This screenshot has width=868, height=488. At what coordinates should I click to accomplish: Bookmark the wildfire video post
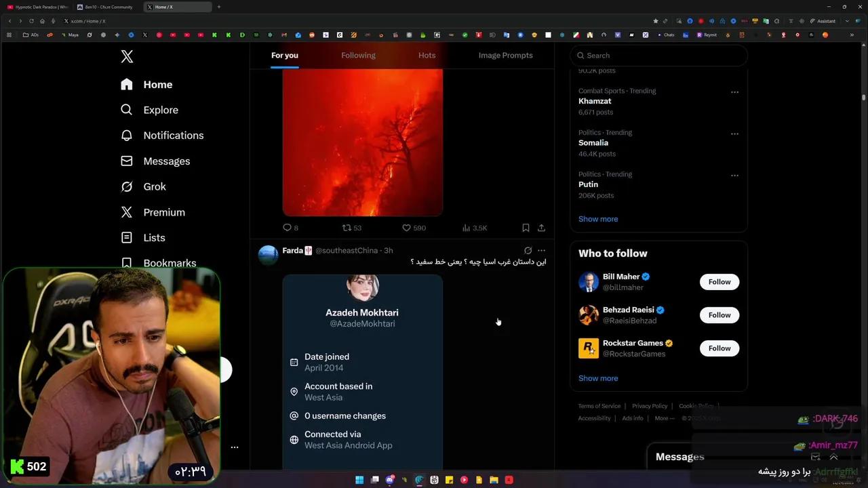526,228
